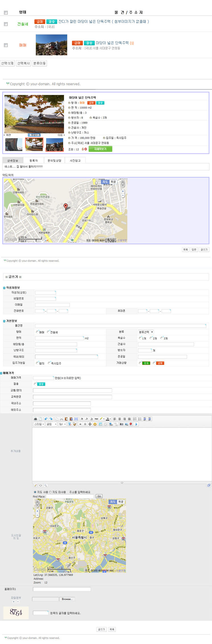212x644 pixels.
Task: Click the cut scissors icon in editor
Action: 61,419
